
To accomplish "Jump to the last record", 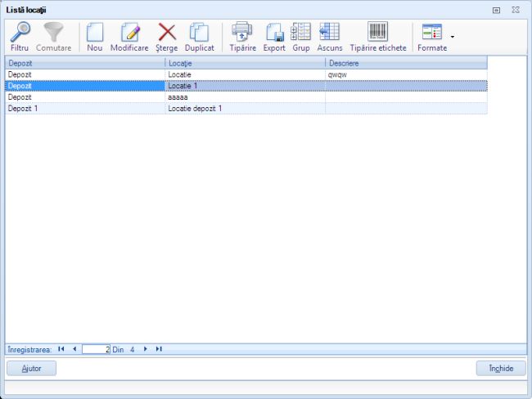I will (x=159, y=348).
